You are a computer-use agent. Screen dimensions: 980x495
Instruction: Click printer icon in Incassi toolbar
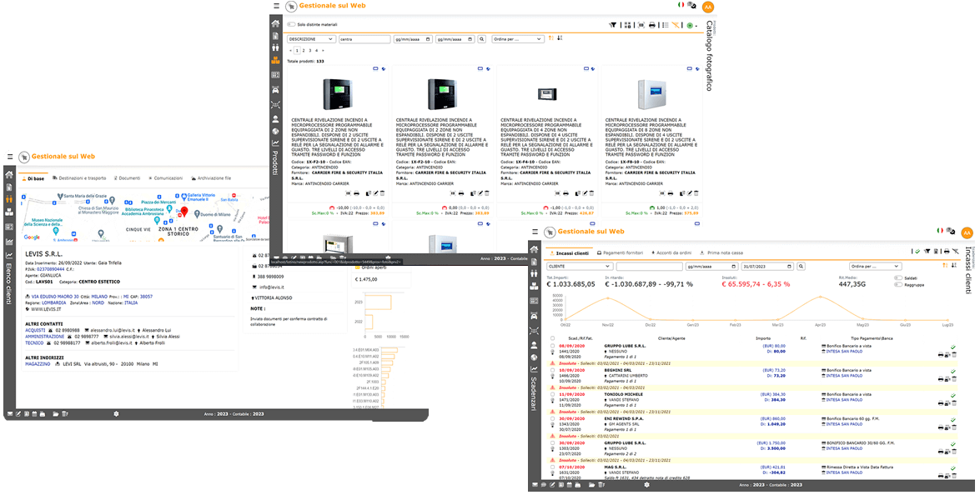(947, 252)
